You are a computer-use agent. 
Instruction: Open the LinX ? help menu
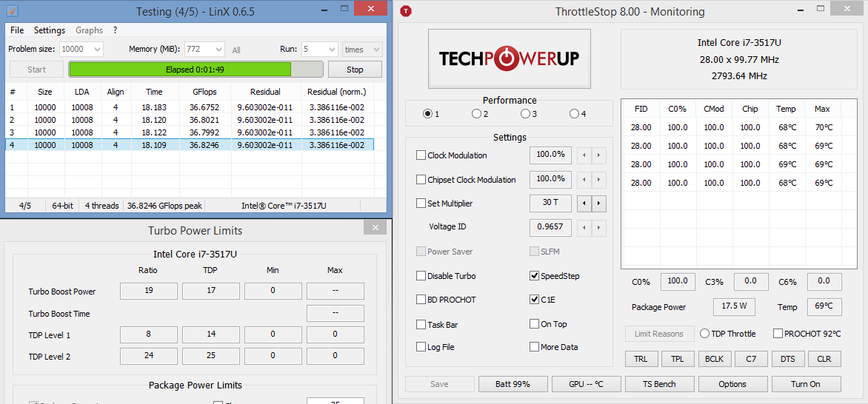pyautogui.click(x=115, y=30)
